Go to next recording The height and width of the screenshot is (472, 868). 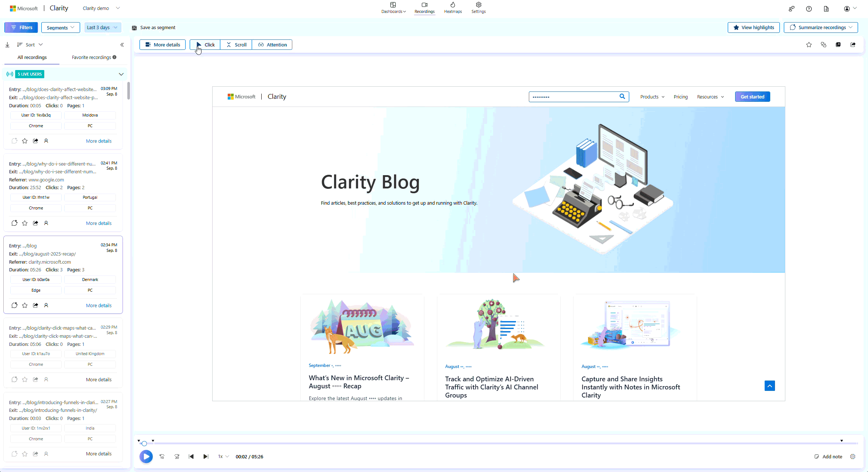coord(206,457)
